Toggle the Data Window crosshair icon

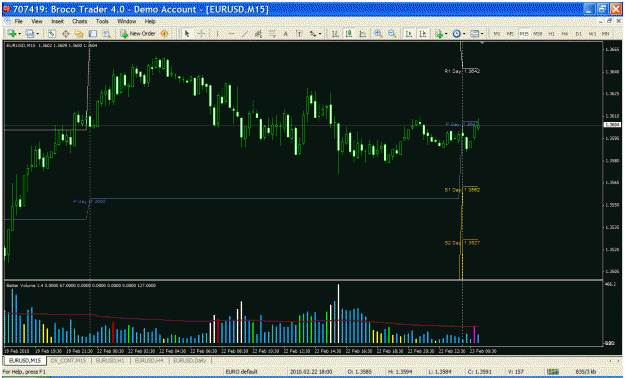tap(65, 34)
